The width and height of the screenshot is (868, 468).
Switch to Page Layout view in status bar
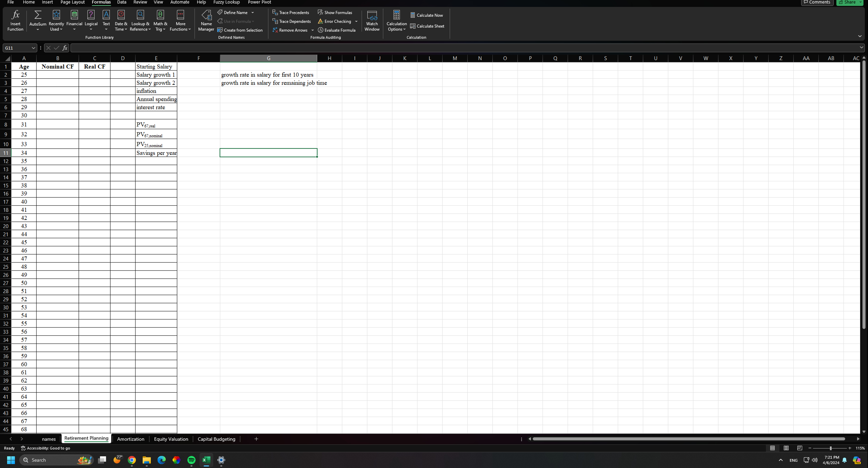coord(786,448)
